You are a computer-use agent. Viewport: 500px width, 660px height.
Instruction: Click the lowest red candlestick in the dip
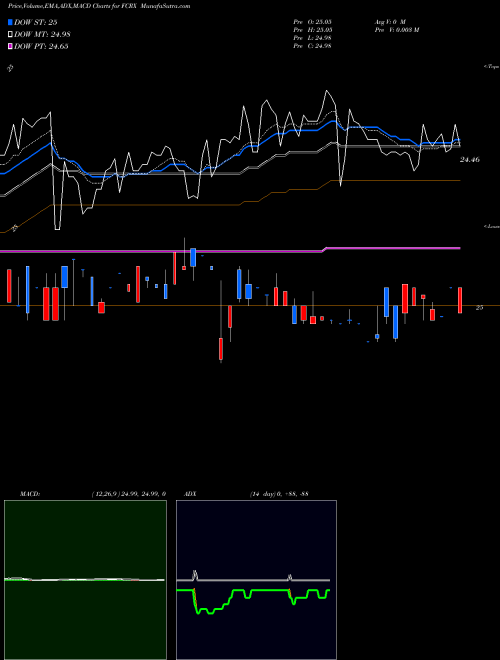coord(221,349)
